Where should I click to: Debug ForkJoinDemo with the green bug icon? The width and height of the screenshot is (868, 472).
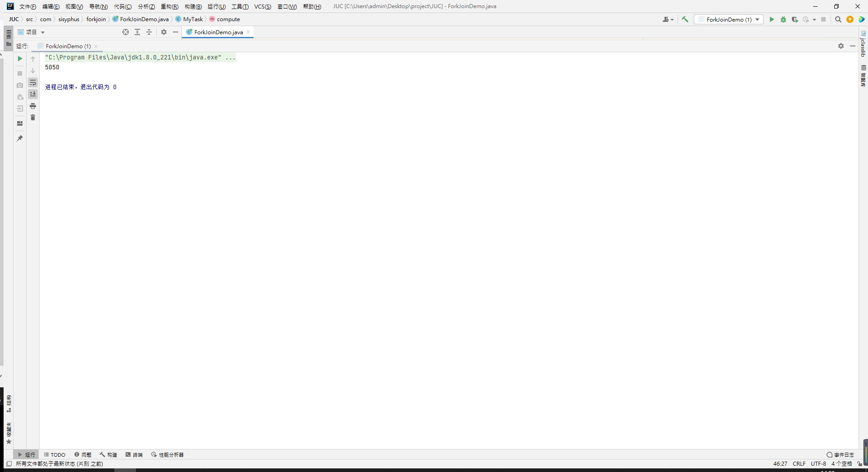tap(783, 19)
